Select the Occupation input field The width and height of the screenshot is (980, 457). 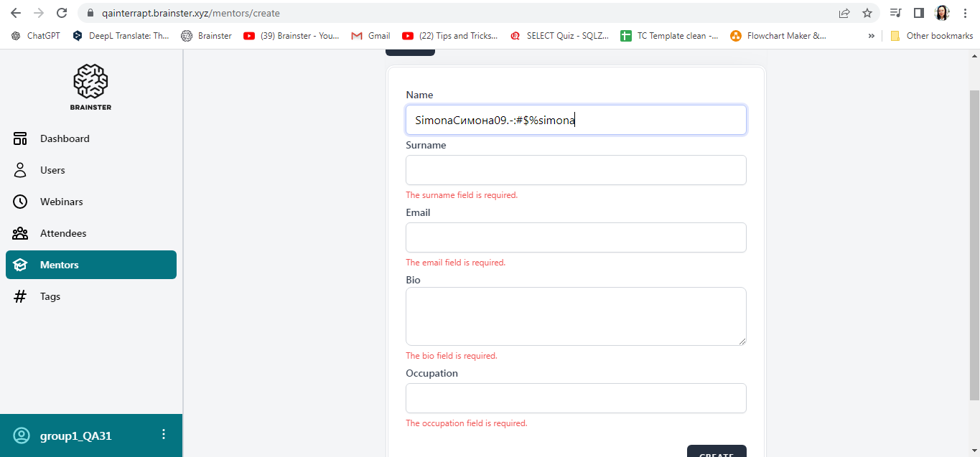(x=575, y=398)
